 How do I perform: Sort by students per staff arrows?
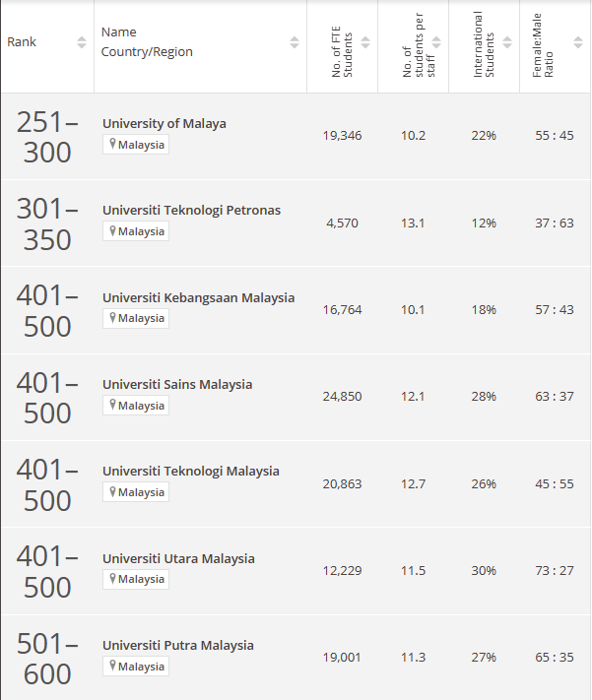(x=436, y=42)
